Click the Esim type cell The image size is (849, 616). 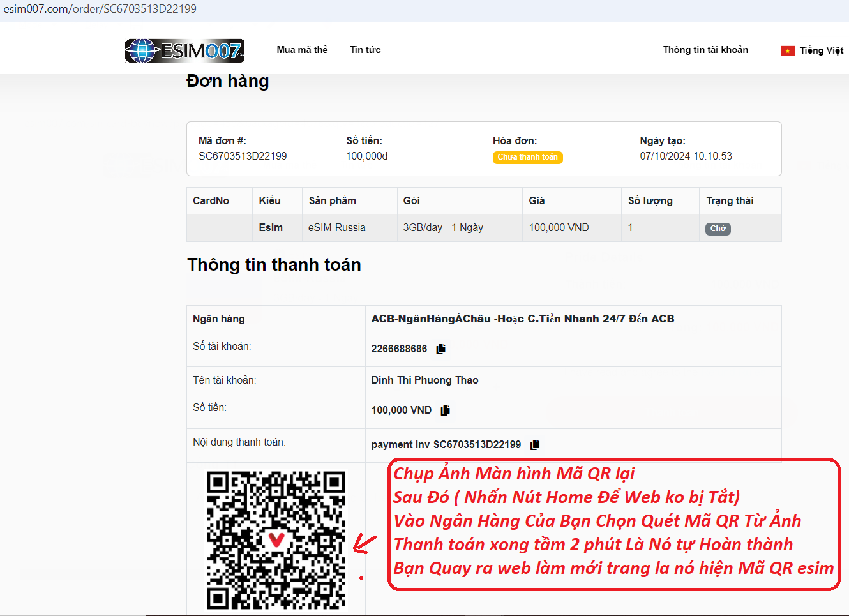(x=277, y=228)
